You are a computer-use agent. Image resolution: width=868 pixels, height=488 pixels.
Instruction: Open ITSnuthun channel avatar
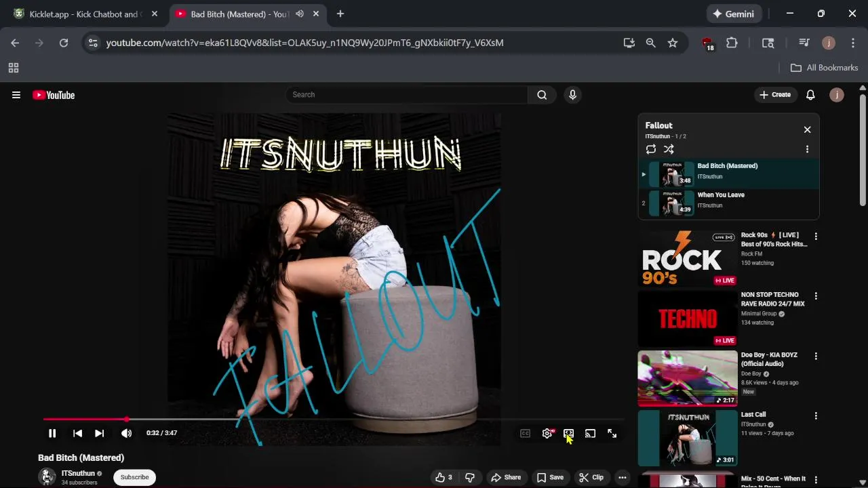(47, 477)
